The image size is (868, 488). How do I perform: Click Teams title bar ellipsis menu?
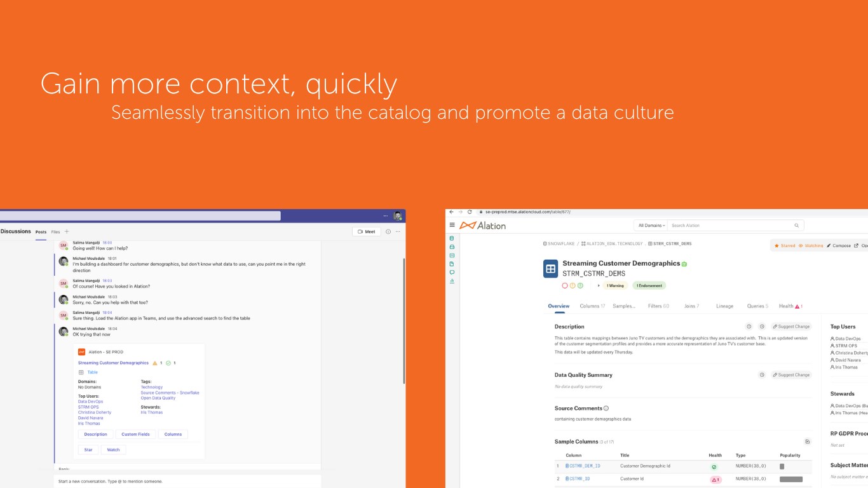pyautogui.click(x=385, y=216)
